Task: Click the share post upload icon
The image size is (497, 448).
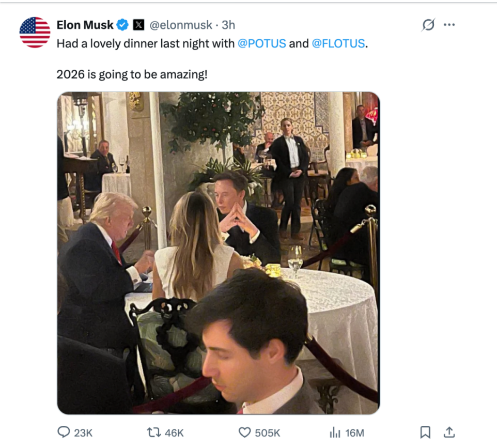Action: (x=449, y=432)
